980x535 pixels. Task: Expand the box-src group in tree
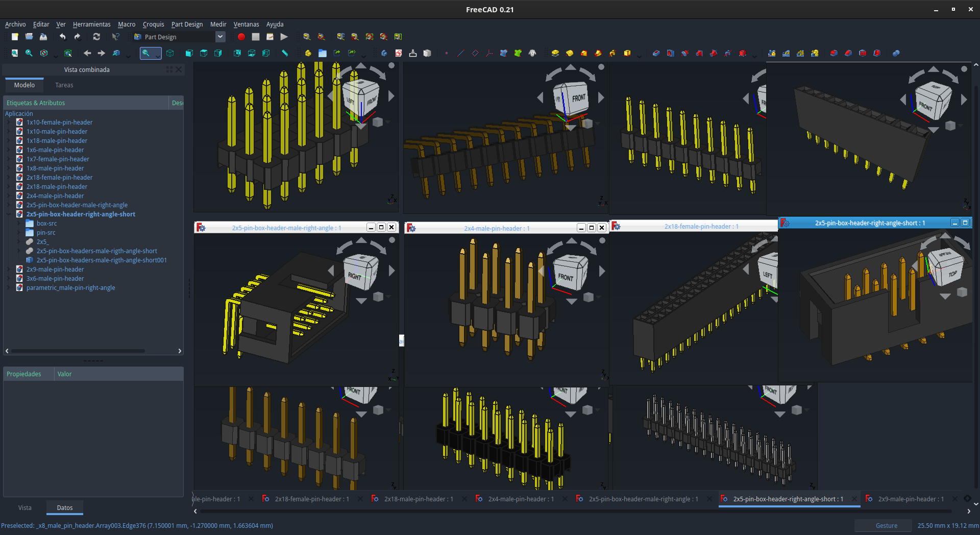click(19, 224)
